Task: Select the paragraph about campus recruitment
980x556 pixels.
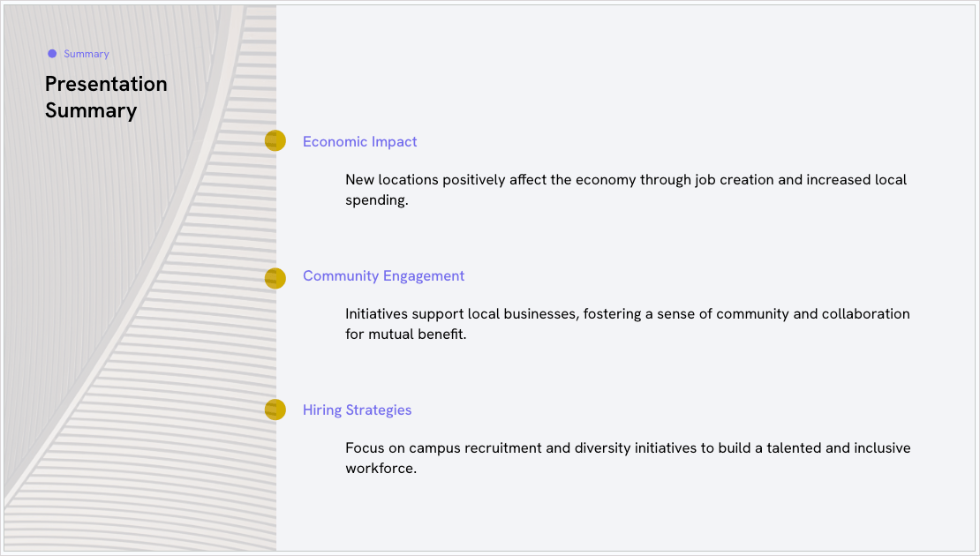Action: (628, 458)
